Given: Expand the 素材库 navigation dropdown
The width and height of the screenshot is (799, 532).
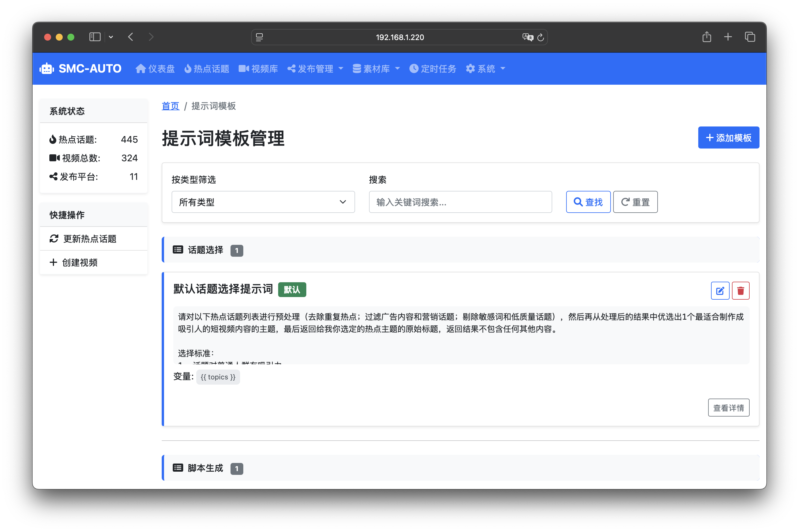Looking at the screenshot, I should coord(376,69).
